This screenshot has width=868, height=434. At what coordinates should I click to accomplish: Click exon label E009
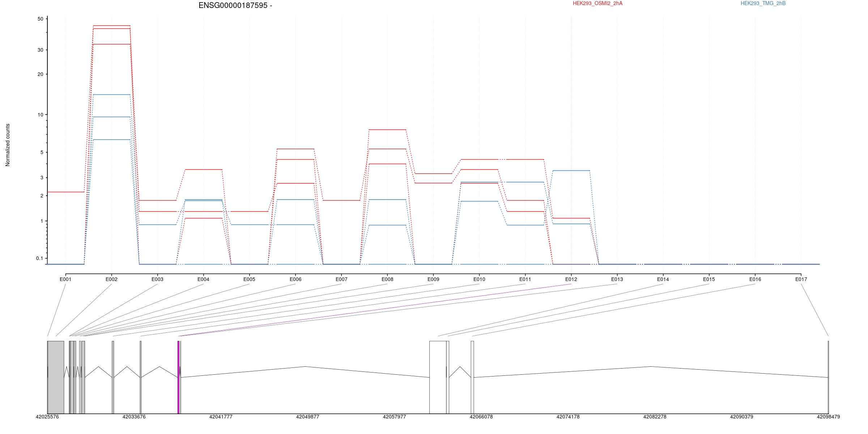pyautogui.click(x=433, y=279)
